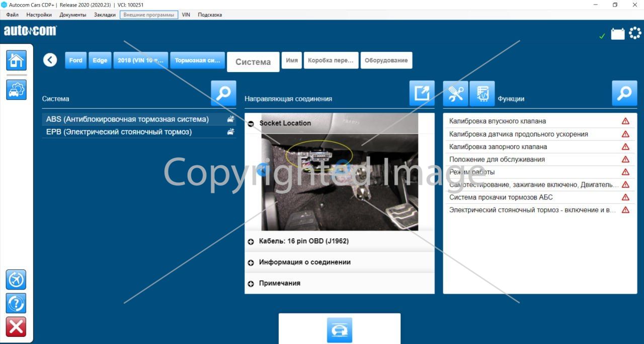Click the battery status icon
Viewport: 644px width, 344px height.
coord(618,34)
